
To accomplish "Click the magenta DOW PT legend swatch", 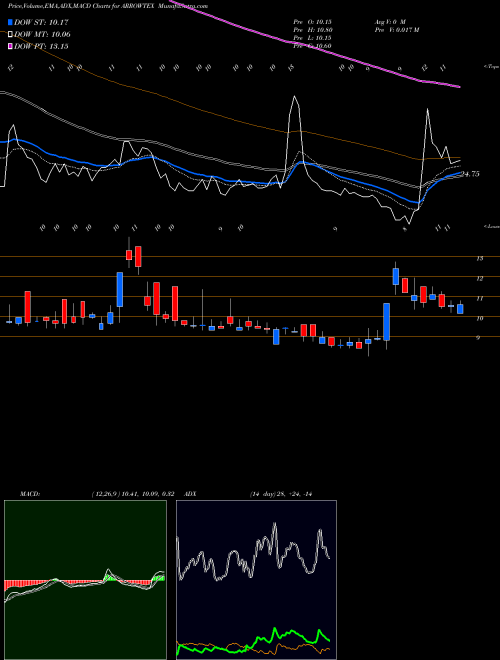I will pyautogui.click(x=10, y=47).
